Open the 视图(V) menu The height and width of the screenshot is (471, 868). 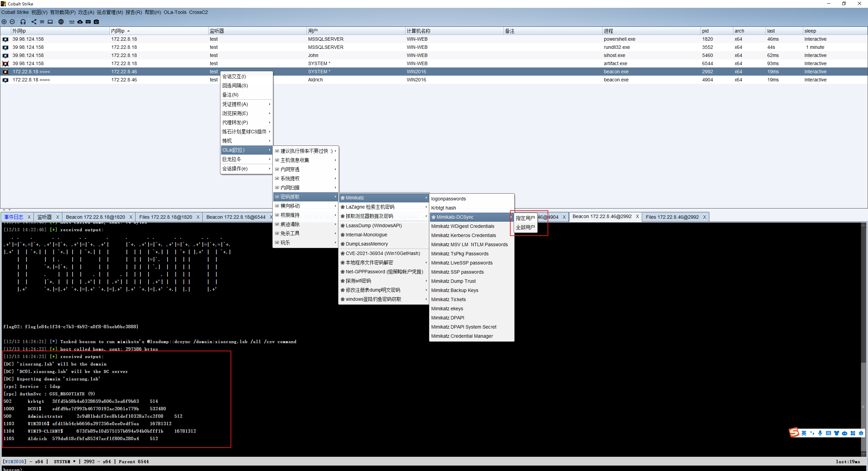click(x=39, y=12)
